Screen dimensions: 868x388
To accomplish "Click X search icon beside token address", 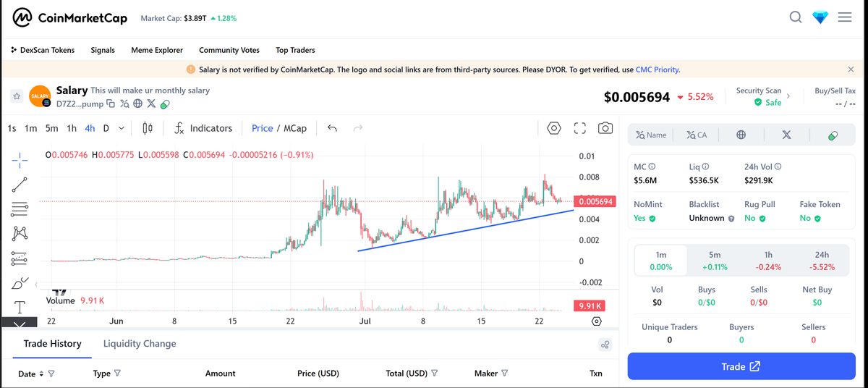I will pos(124,104).
